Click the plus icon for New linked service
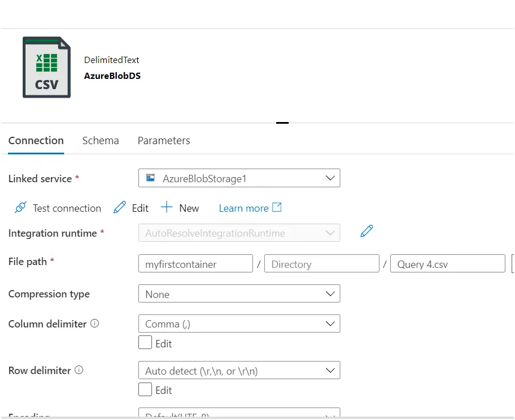 click(167, 207)
